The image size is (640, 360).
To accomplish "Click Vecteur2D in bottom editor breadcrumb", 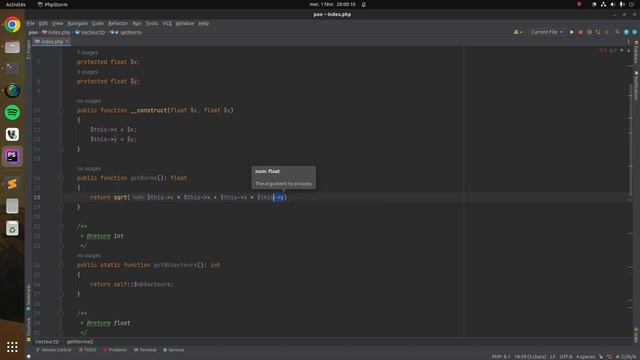I will [47, 342].
